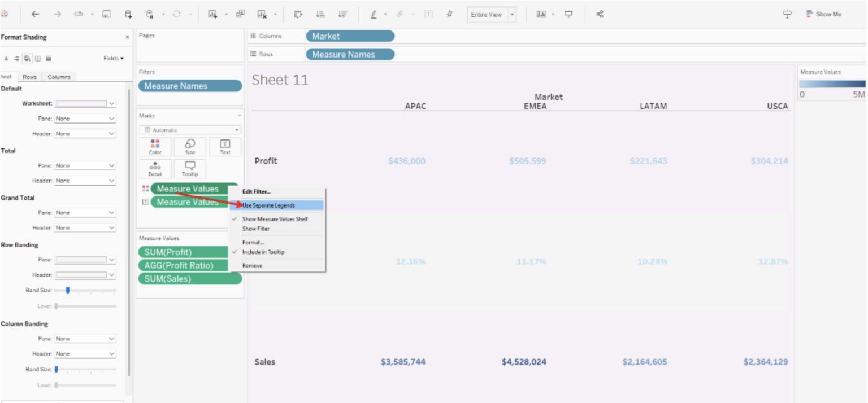Swap rows and columns with toolbar icon
This screenshot has width=868, height=403.
pyautogui.click(x=298, y=14)
